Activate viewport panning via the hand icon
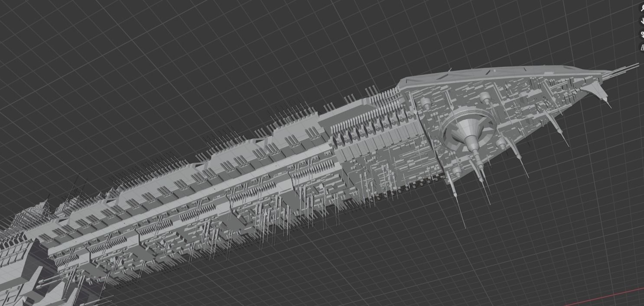Viewport: 644px width, 306px height. click(643, 20)
